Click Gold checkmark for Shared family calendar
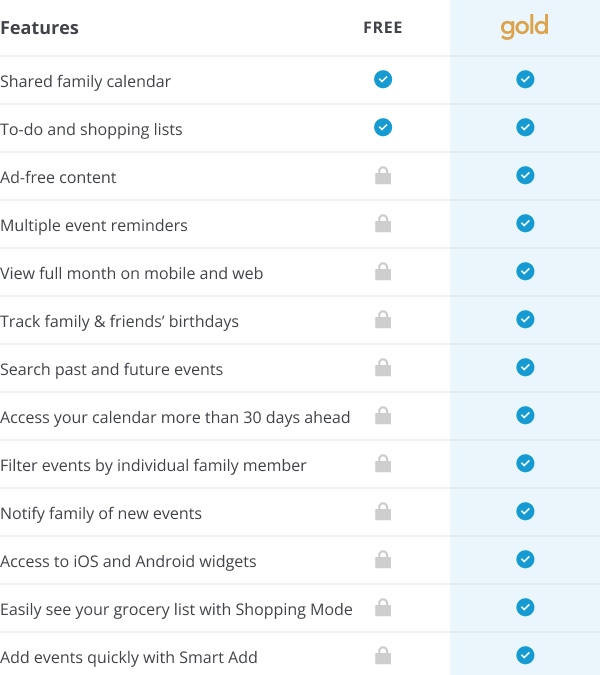Image resolution: width=600 pixels, height=675 pixels. click(525, 79)
